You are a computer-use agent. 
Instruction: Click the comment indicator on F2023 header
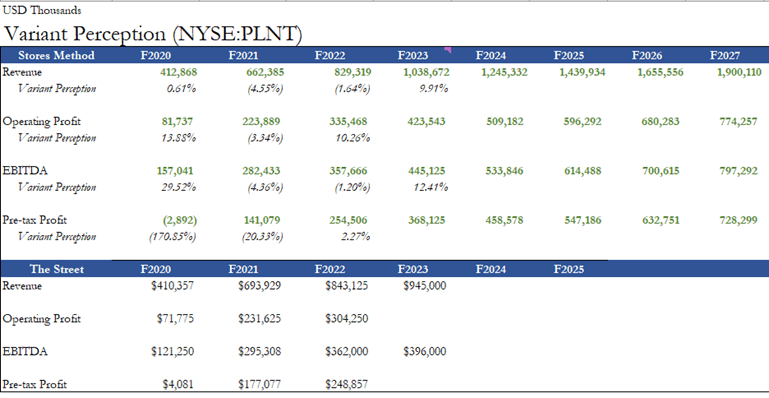tap(448, 50)
